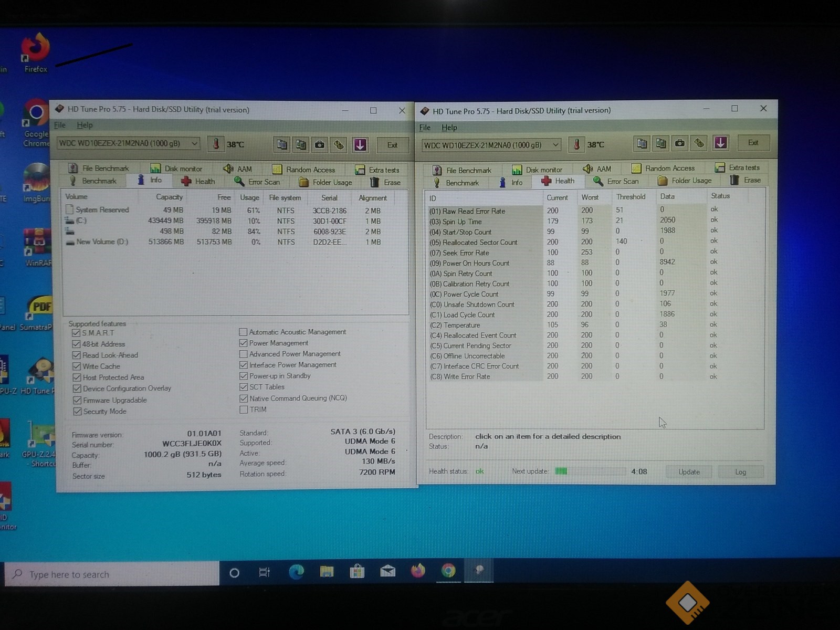Open the Folder Usage tab in left window

pyautogui.click(x=325, y=182)
